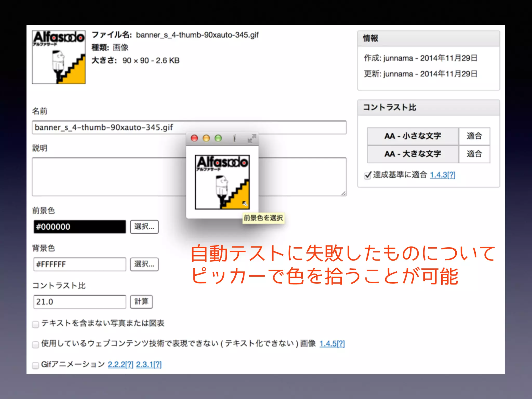Viewport: 532px width, 399px height.
Task: Click the AA - 大きな文字 row label
Action: point(413,154)
